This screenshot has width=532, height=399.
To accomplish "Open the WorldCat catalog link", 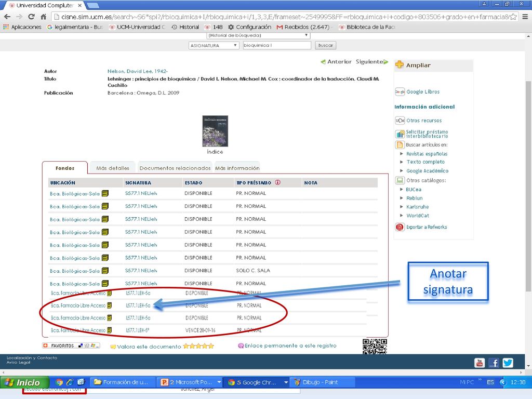I will tap(418, 216).
